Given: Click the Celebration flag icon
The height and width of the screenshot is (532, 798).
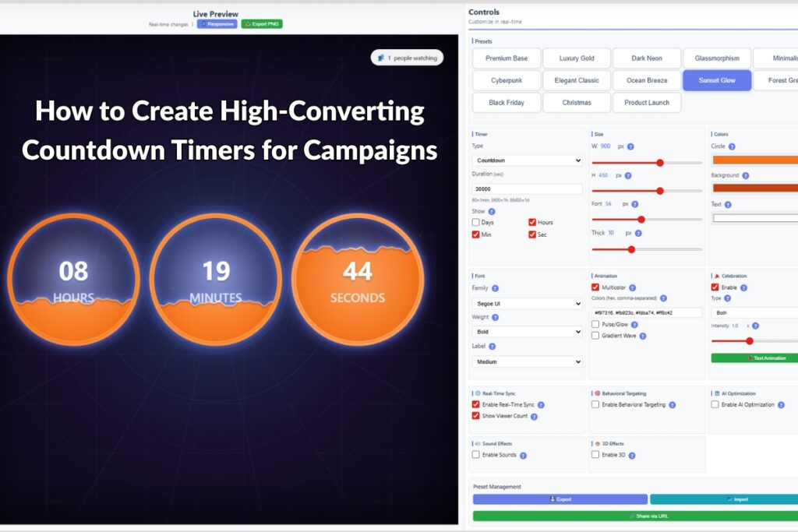Looking at the screenshot, I should (717, 277).
